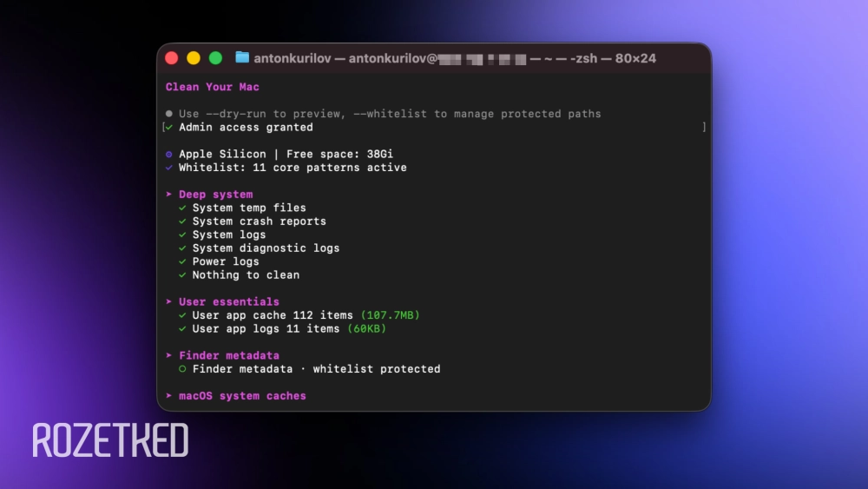The image size is (868, 489).
Task: Click the green fullscreen window button
Action: (215, 58)
